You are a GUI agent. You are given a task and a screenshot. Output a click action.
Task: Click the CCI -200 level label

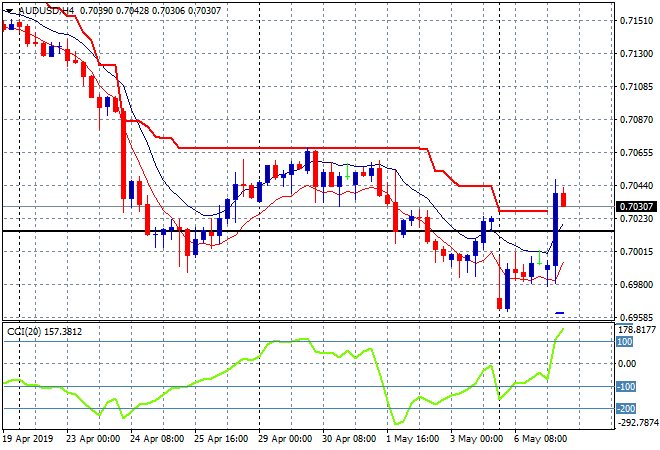[x=626, y=408]
